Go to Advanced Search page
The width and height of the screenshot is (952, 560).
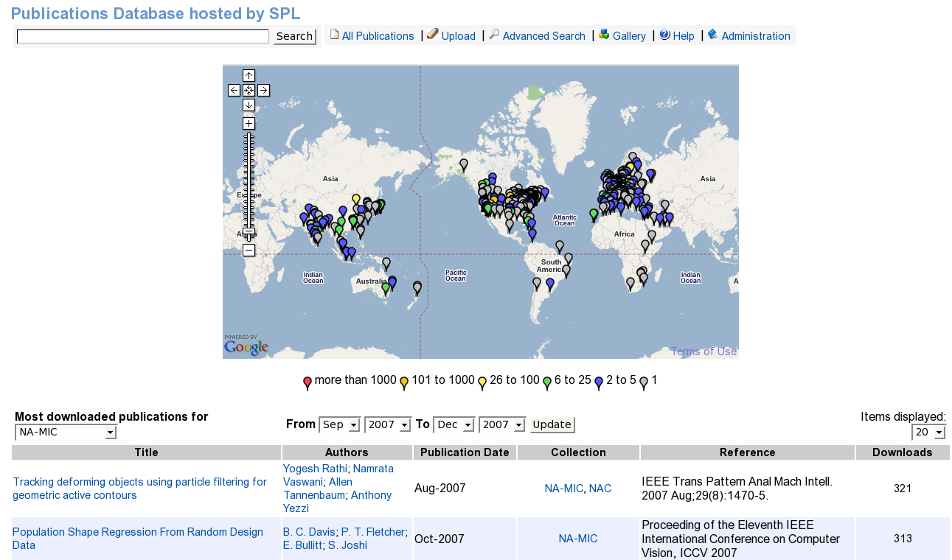[543, 36]
